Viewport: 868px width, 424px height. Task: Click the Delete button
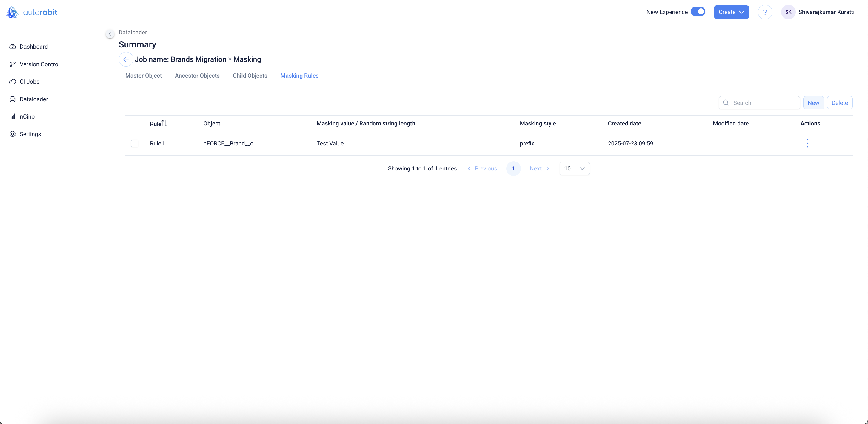(839, 103)
